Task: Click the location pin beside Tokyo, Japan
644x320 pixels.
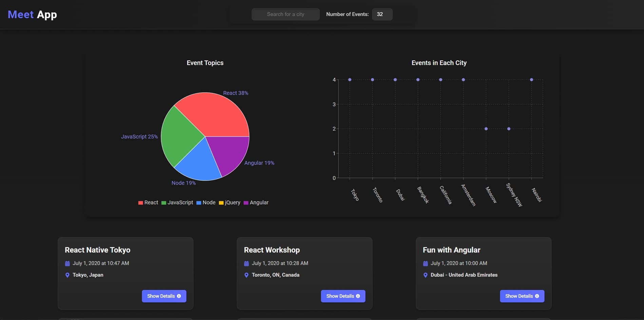Action: (67, 275)
